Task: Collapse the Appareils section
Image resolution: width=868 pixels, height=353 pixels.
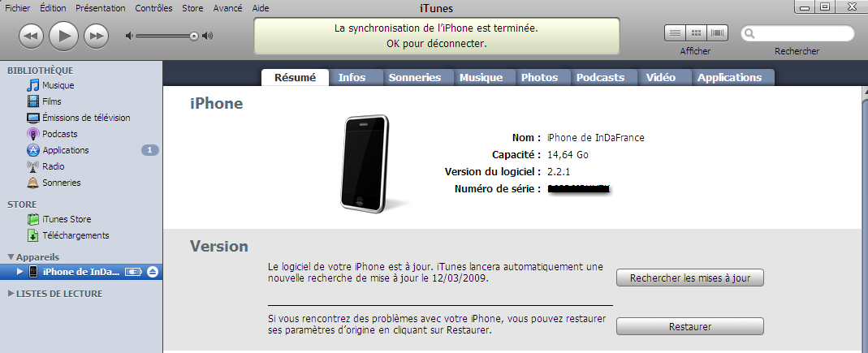Action: (11, 257)
